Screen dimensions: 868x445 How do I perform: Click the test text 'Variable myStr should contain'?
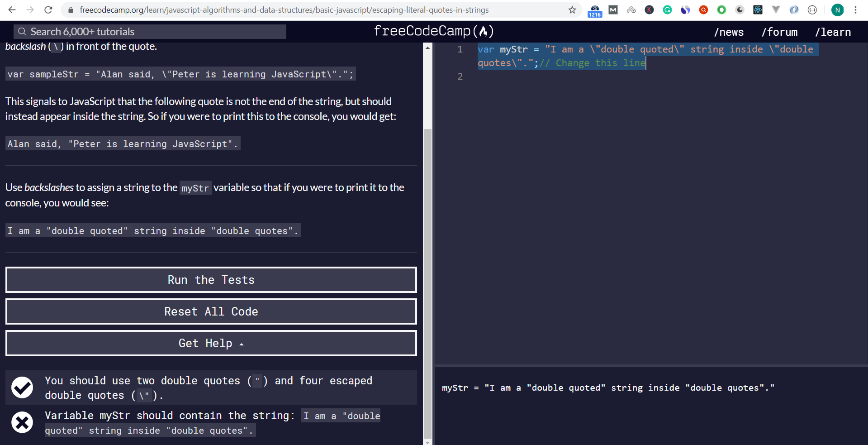pyautogui.click(x=213, y=423)
